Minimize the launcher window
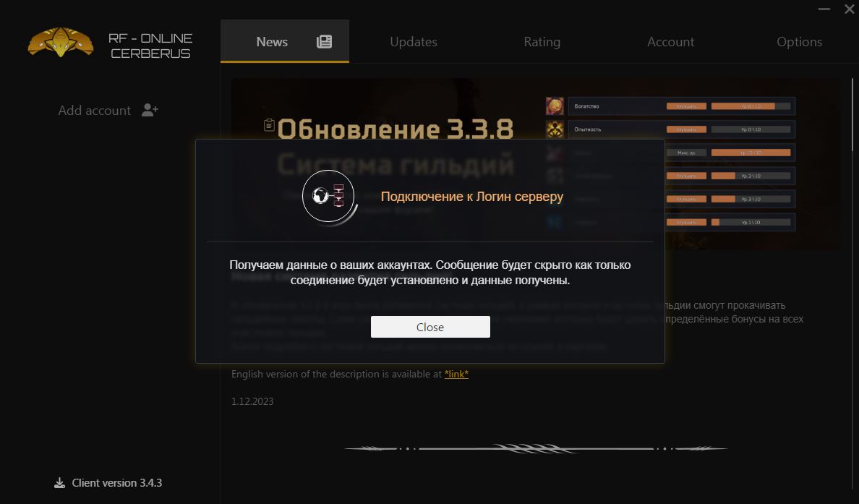The height and width of the screenshot is (504, 859). [824, 9]
